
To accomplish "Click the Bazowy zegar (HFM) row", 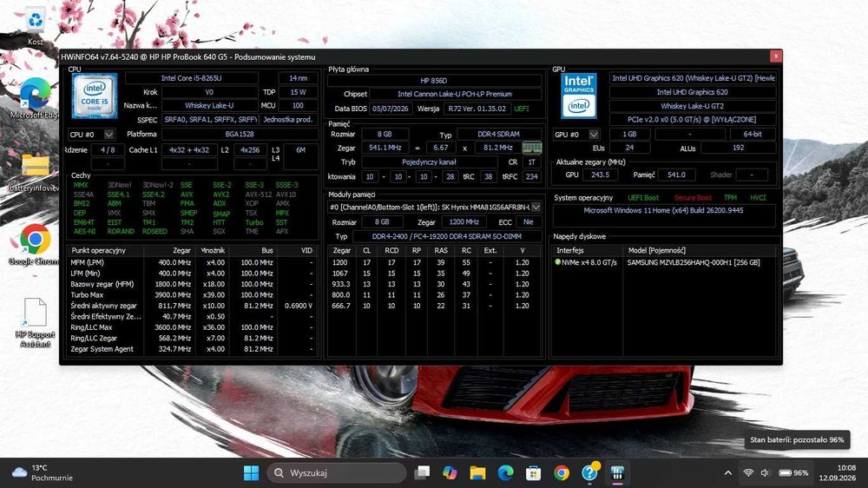I will coord(192,284).
